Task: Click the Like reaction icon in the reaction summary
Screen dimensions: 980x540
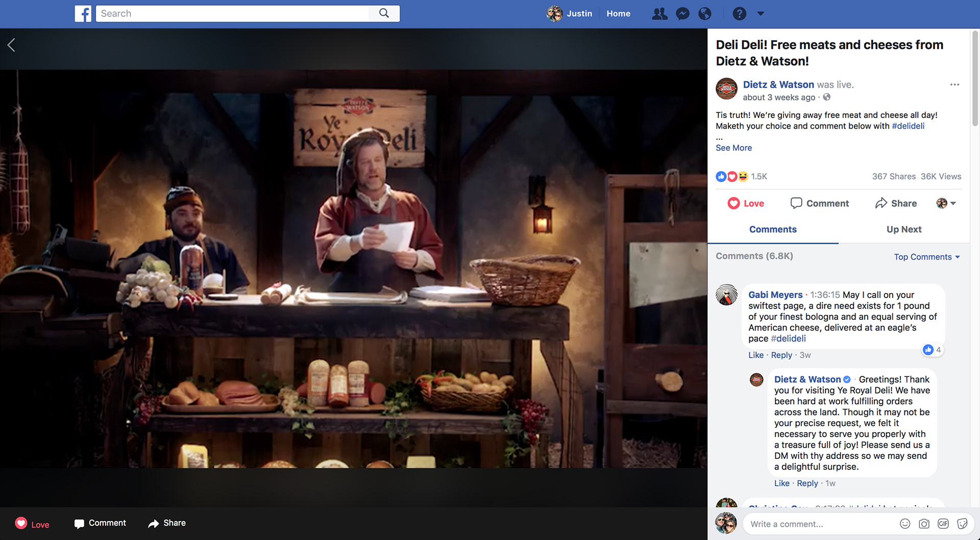Action: [721, 176]
